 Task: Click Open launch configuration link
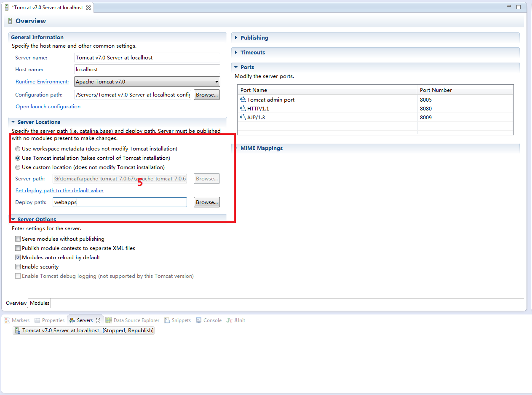tap(48, 107)
